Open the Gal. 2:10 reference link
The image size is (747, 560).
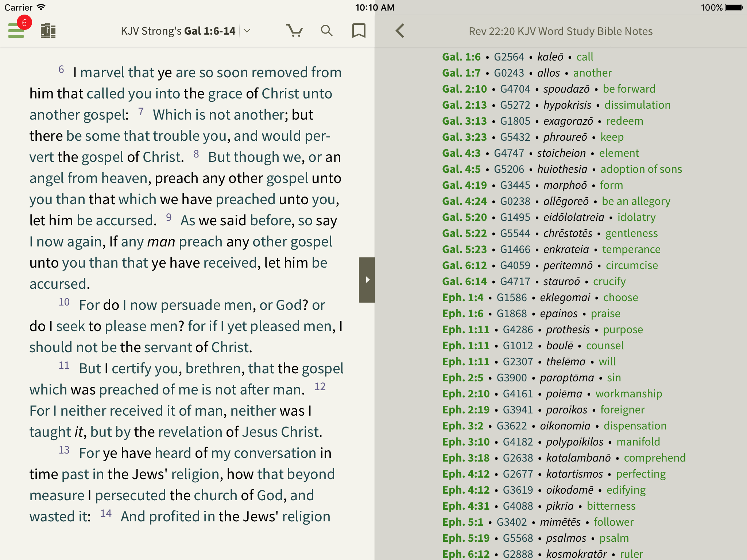[x=464, y=89]
